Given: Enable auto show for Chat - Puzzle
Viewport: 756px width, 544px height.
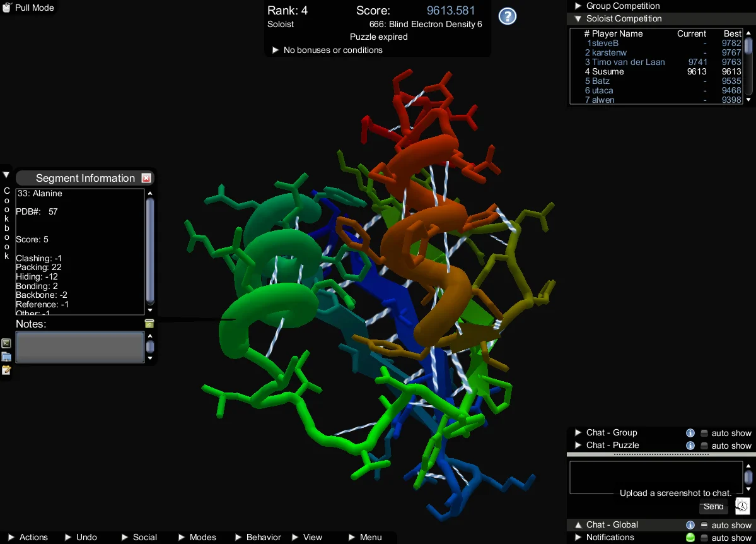Looking at the screenshot, I should click(704, 446).
